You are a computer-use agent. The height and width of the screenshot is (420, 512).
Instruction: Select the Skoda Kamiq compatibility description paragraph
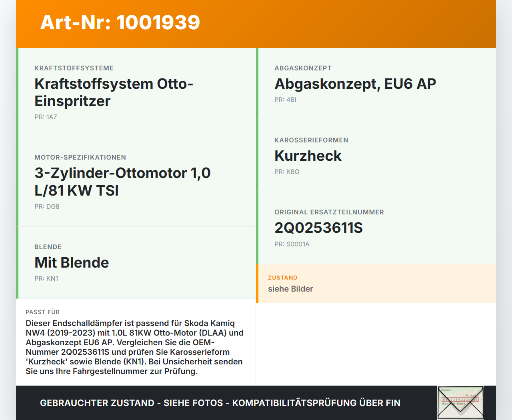[x=135, y=347]
